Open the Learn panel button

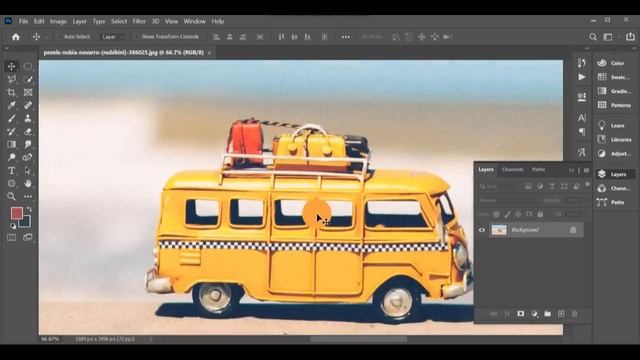(611, 125)
